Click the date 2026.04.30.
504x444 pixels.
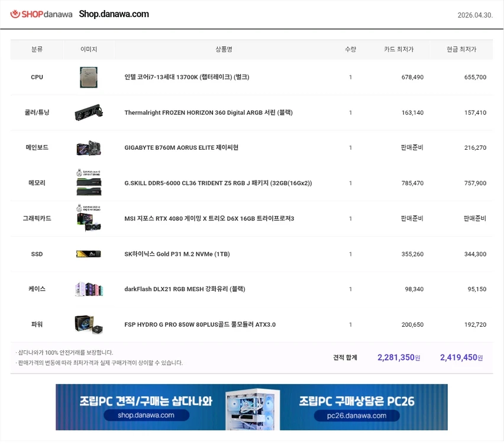pos(475,15)
